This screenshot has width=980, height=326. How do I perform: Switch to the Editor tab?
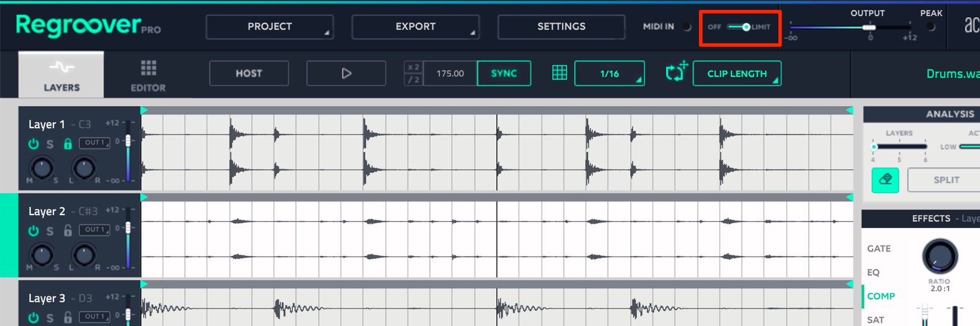[148, 76]
